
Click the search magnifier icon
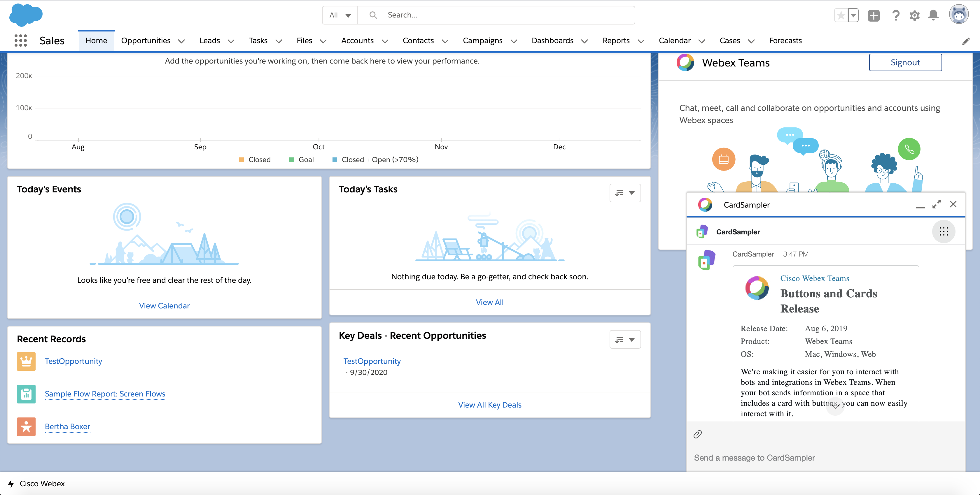[x=373, y=15]
